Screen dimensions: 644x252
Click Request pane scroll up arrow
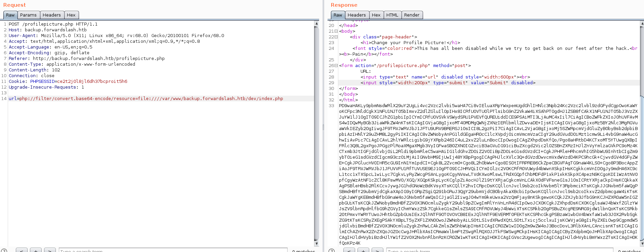point(316,24)
